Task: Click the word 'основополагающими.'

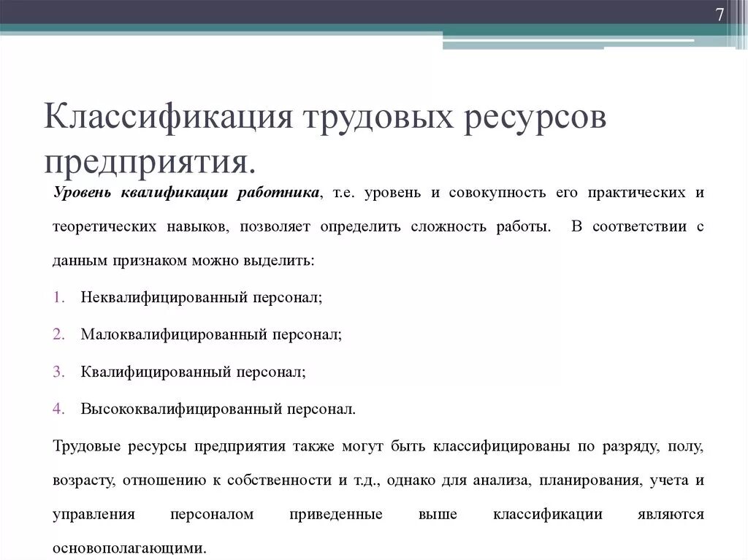Action: coord(130,548)
